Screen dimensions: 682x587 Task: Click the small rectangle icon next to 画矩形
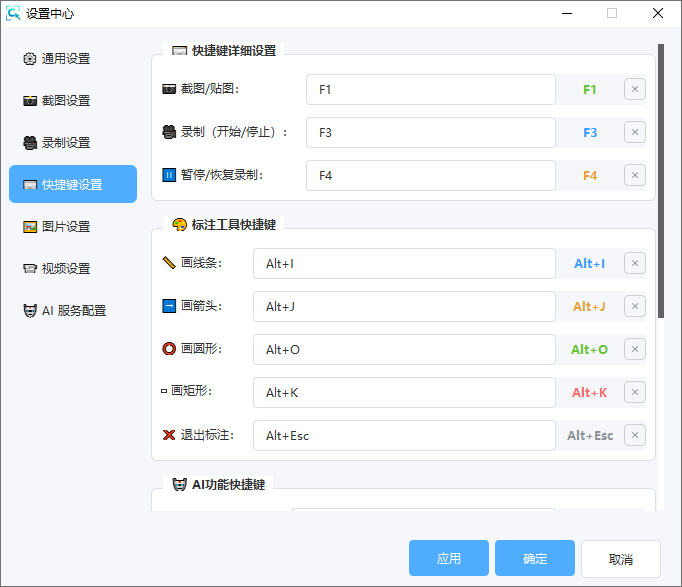pyautogui.click(x=164, y=391)
